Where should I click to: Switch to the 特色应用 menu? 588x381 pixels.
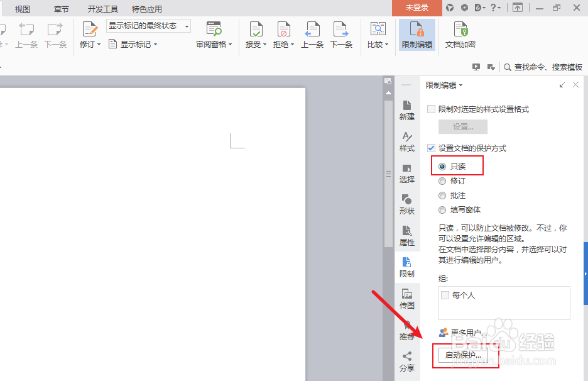point(148,9)
